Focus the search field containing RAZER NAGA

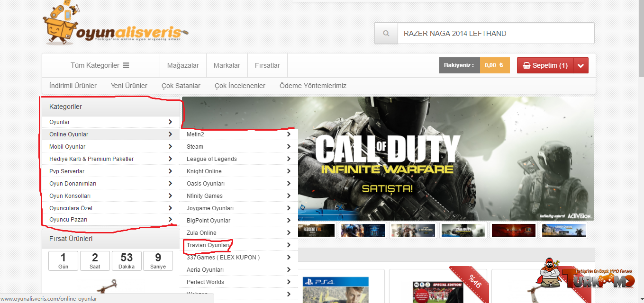(496, 34)
